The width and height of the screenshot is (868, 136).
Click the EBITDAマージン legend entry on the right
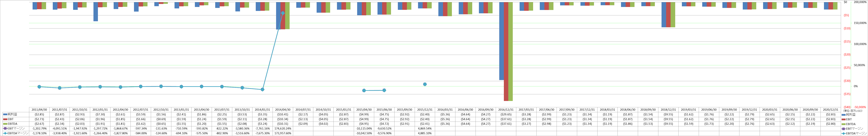tap(854, 133)
